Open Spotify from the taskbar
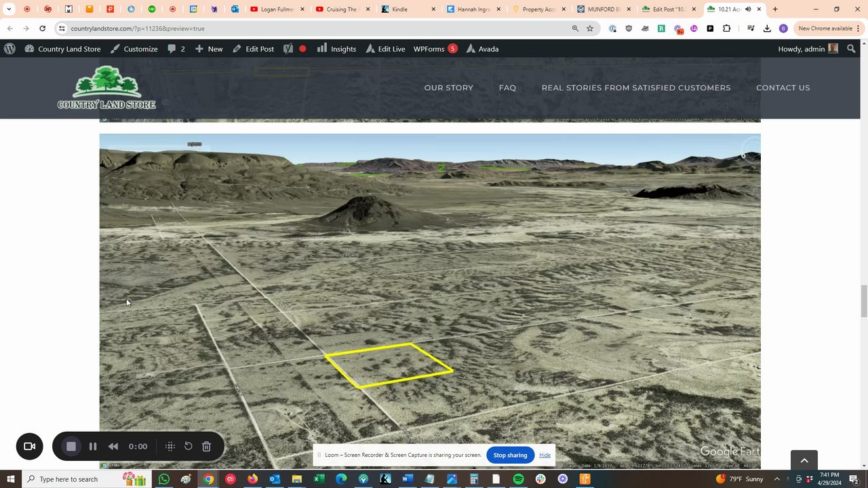 (x=519, y=479)
